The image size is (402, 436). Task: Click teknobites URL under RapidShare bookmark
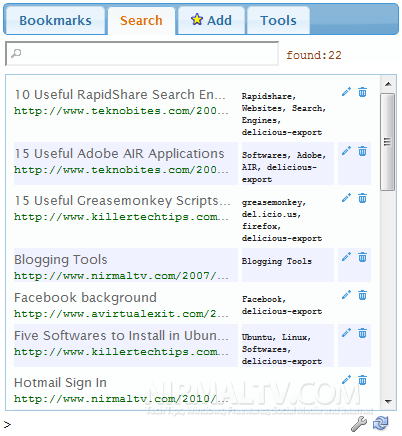(121, 111)
